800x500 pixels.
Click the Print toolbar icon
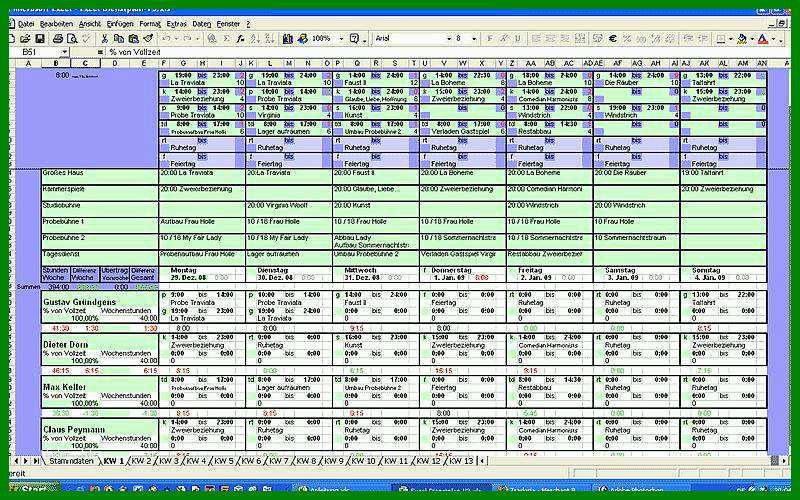tap(58, 39)
